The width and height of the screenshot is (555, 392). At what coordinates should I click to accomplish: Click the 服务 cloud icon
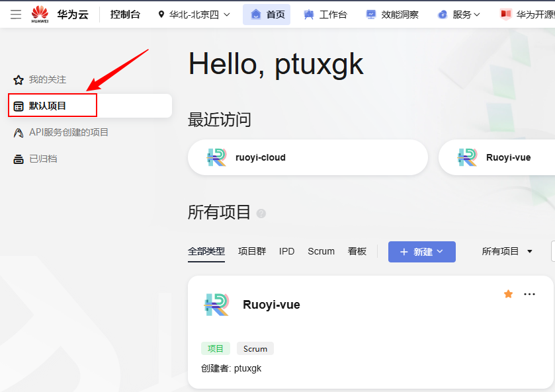[x=443, y=15]
